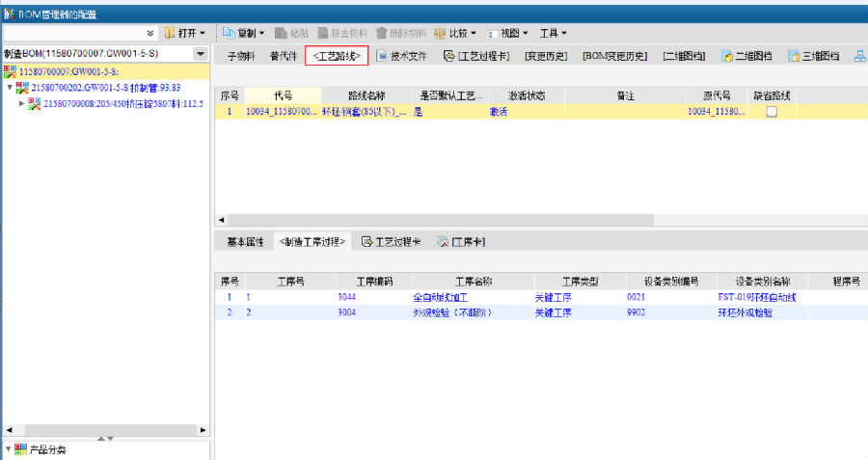Select process name 全自动线加工
Image resolution: width=868 pixels, height=460 pixels.
click(x=440, y=297)
